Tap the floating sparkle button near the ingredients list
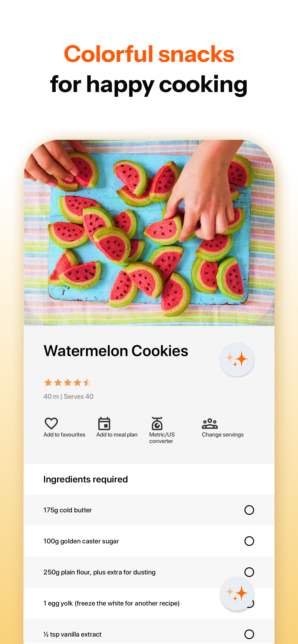 (237, 593)
